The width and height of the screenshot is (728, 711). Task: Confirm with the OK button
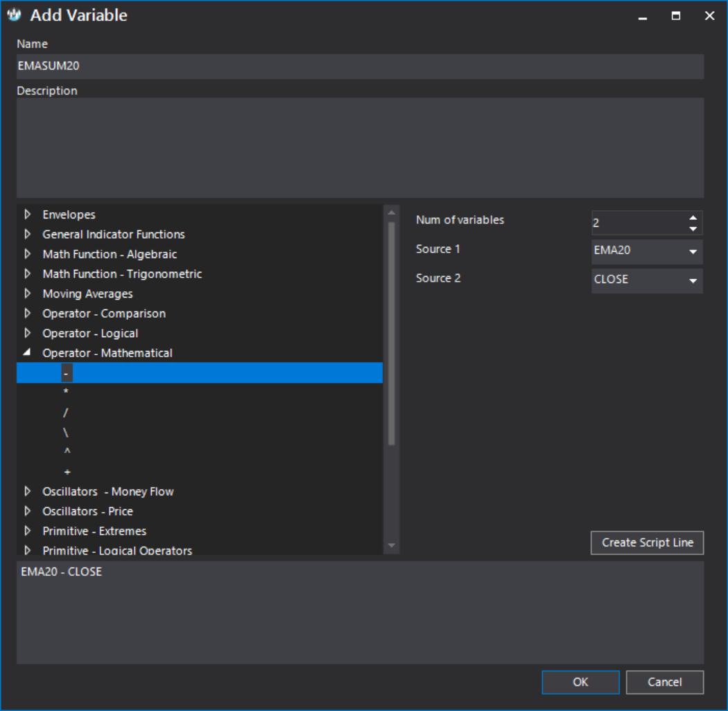click(x=580, y=682)
